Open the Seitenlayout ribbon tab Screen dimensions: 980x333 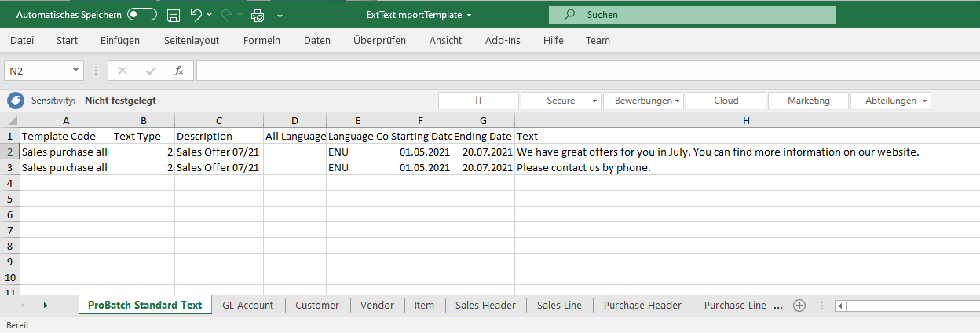tap(192, 40)
